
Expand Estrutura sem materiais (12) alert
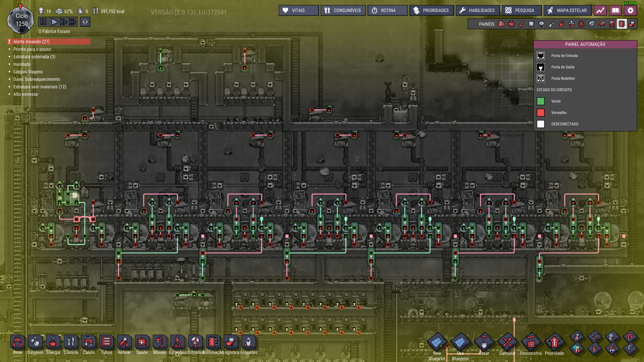click(40, 87)
